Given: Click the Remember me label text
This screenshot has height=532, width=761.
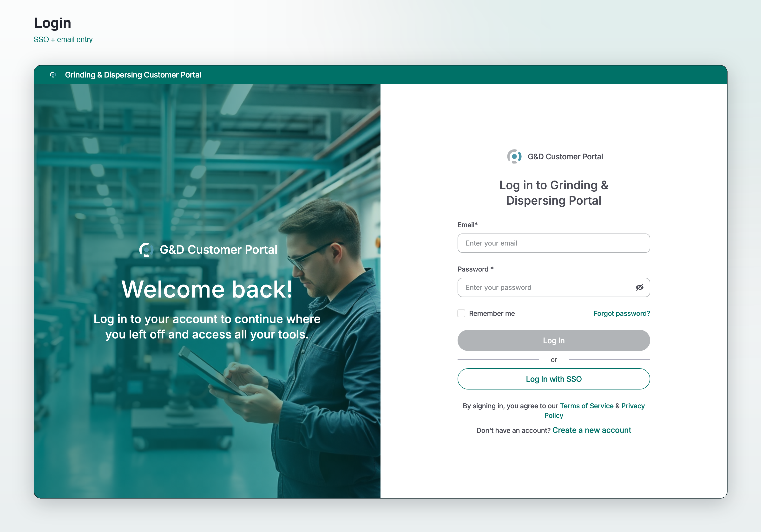Looking at the screenshot, I should (492, 313).
